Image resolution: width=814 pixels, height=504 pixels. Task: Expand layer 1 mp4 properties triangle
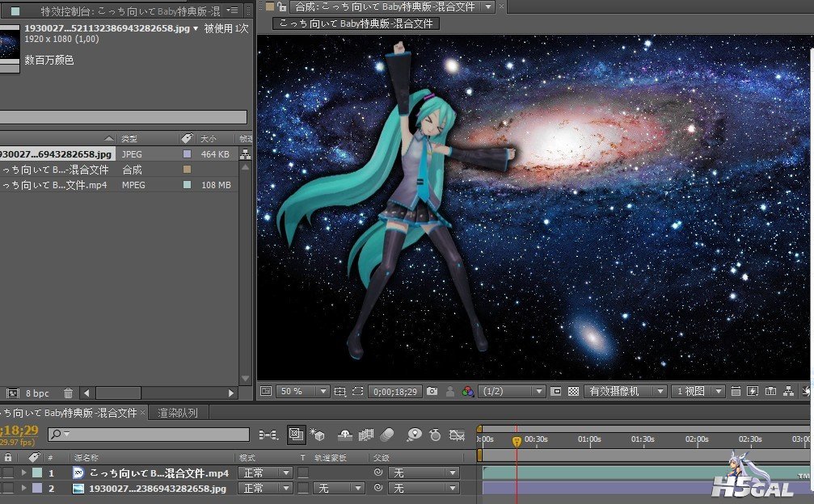coord(23,473)
